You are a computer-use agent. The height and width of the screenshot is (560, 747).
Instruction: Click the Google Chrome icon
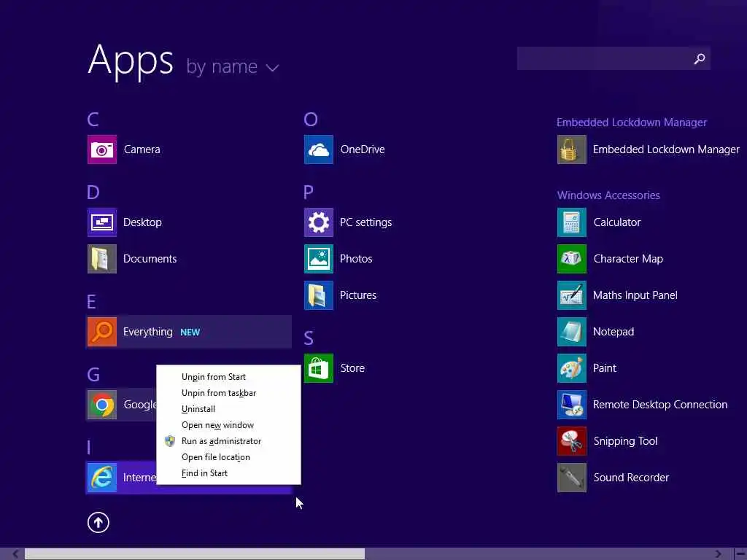(x=102, y=405)
